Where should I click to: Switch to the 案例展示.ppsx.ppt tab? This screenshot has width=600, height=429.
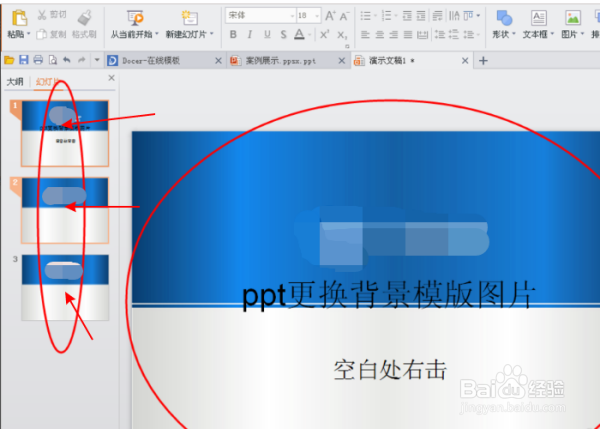[x=289, y=60]
